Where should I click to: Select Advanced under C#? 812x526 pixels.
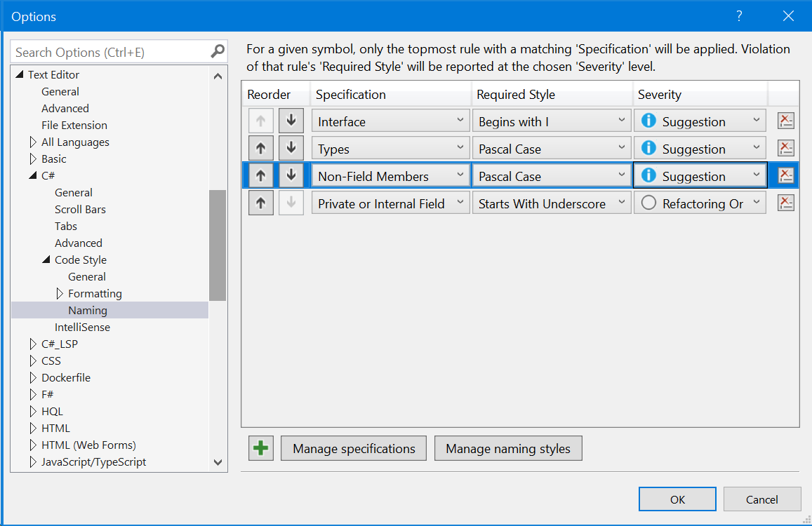coord(79,243)
